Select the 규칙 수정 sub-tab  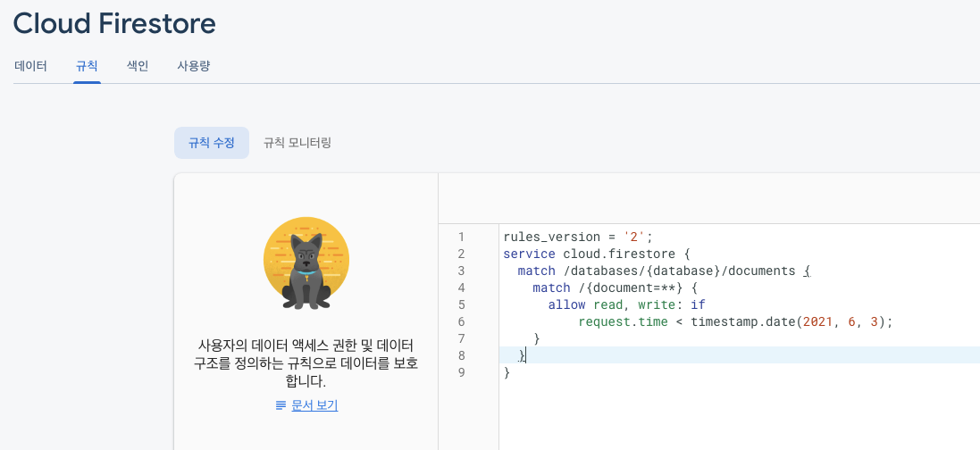pos(211,143)
